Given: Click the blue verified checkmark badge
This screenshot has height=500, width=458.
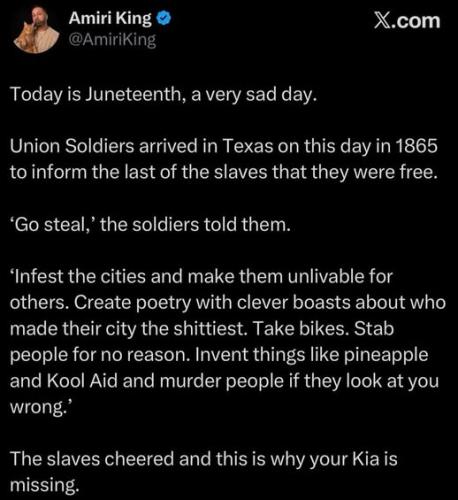Looking at the screenshot, I should pyautogui.click(x=164, y=19).
